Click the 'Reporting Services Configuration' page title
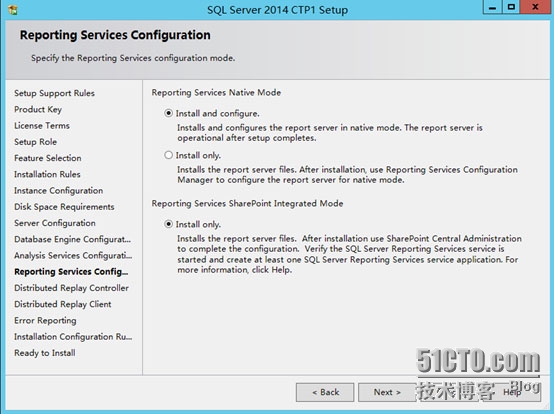The image size is (554, 414). tap(115, 35)
